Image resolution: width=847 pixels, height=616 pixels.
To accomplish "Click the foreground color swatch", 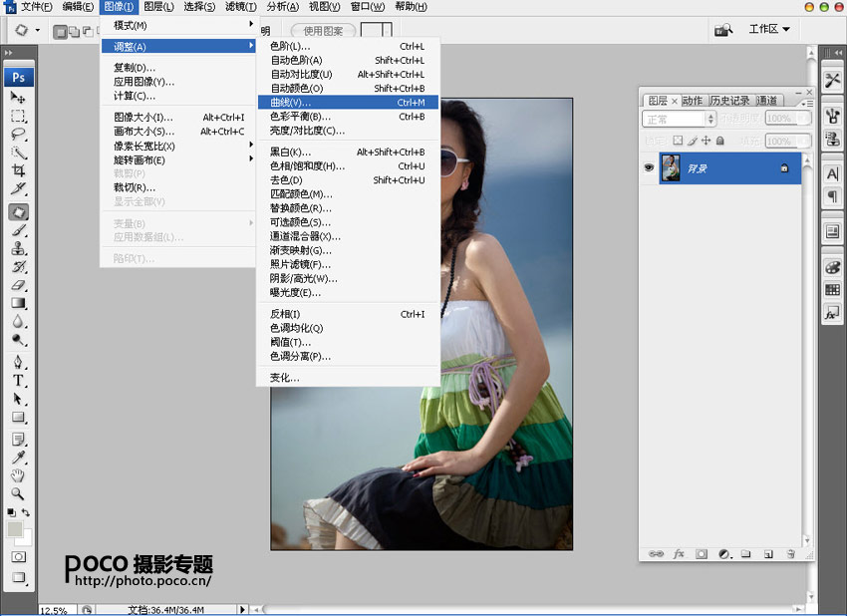I will tap(15, 528).
